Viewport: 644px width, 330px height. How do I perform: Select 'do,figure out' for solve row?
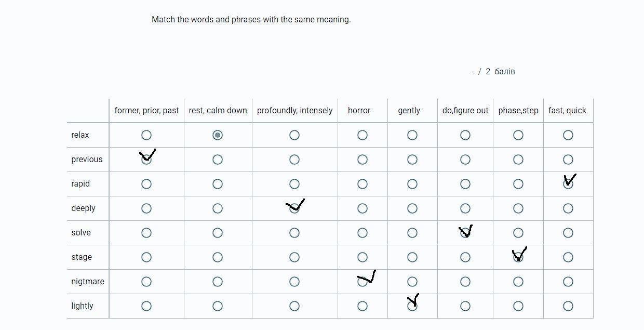pyautogui.click(x=465, y=233)
